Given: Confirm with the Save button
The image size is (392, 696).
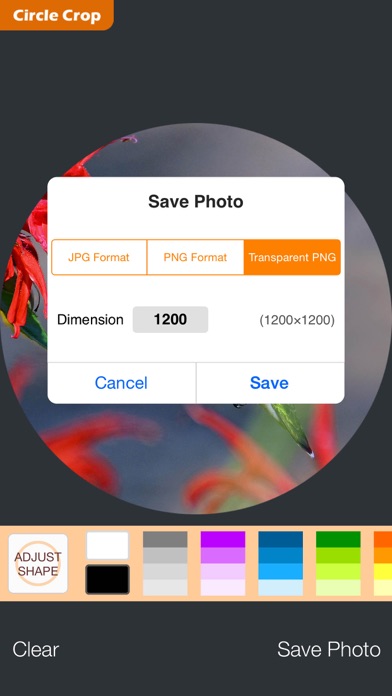Looking at the screenshot, I should [269, 383].
